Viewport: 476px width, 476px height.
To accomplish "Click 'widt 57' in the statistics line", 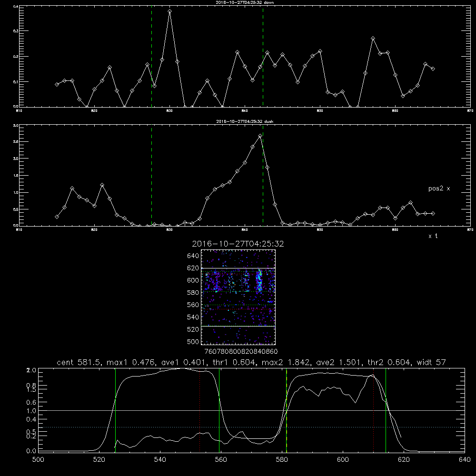I will [431, 362].
